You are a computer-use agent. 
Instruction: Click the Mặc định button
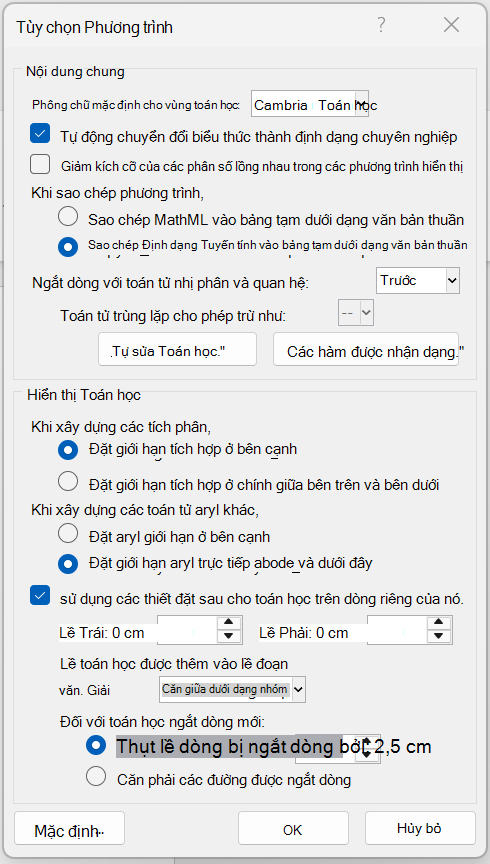pos(69,829)
